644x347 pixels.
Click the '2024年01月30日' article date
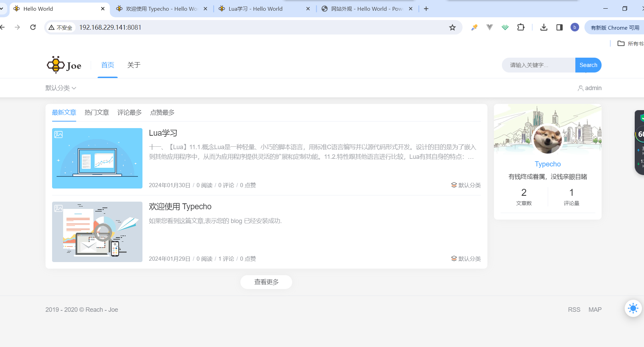pos(169,185)
